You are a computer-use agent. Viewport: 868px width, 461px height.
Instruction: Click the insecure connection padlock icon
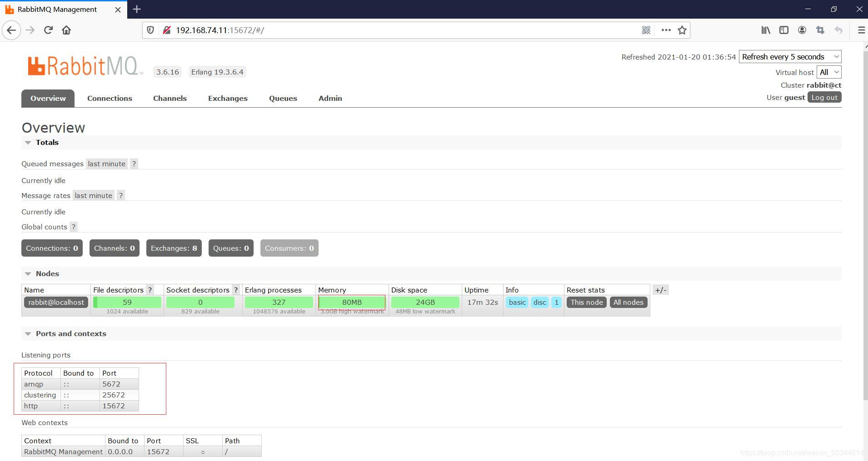click(x=167, y=30)
